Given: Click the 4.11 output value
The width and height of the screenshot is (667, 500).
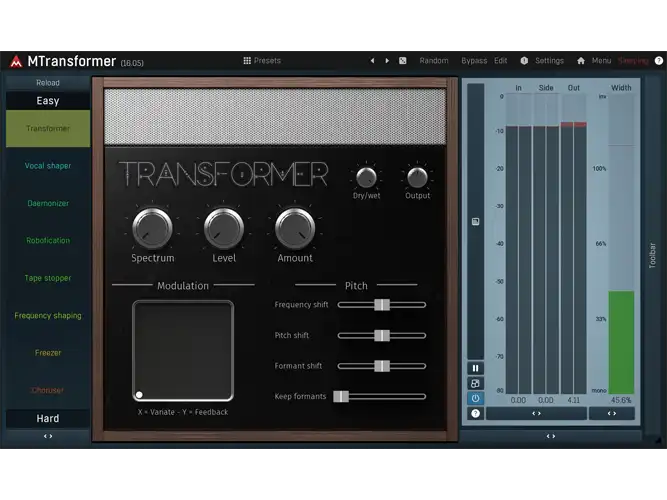Looking at the screenshot, I should pyautogui.click(x=573, y=400).
